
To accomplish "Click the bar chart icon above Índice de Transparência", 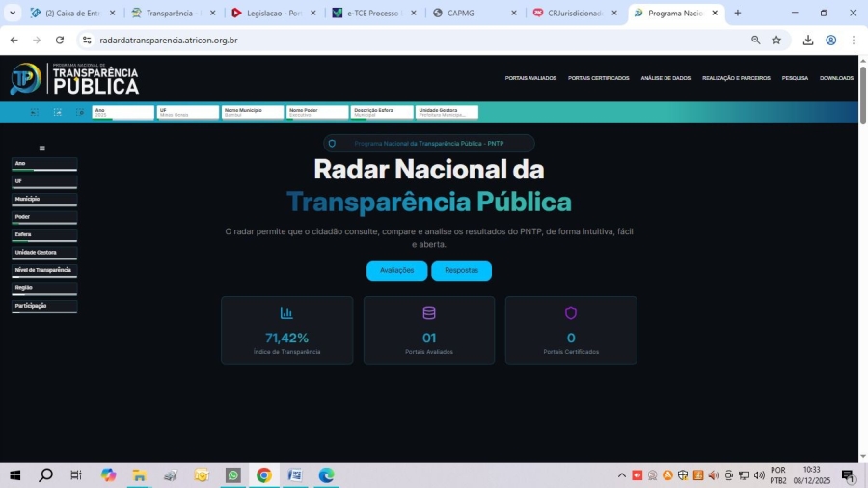I will (286, 312).
